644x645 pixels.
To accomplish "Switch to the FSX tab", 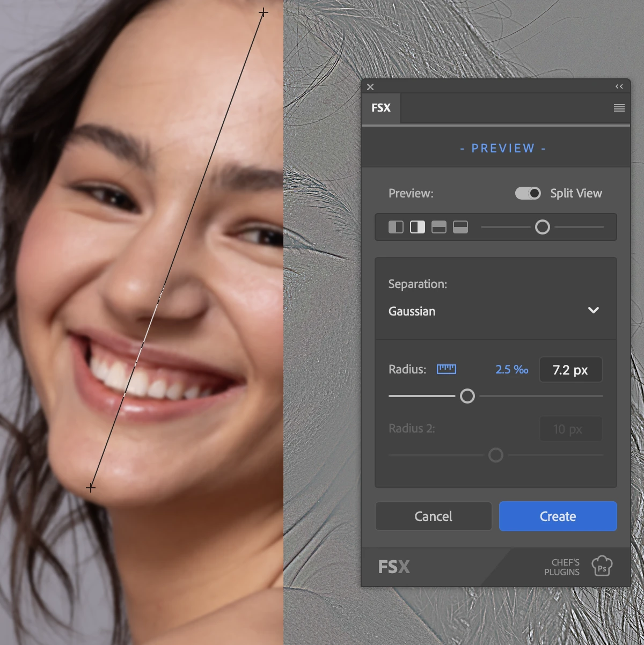I will pos(381,108).
